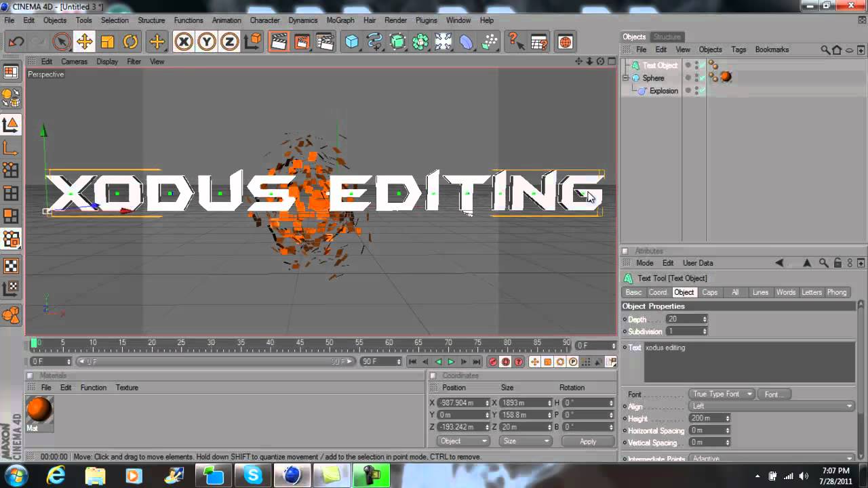
Task: Click the Subdivision value stepper arrows
Action: click(705, 331)
